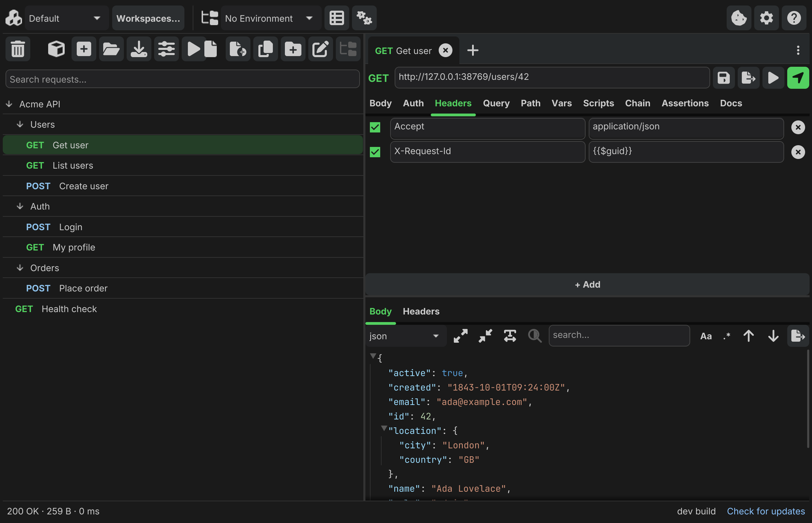Viewport: 812px width, 523px height.
Task: Collapse the Acme API collection
Action: coord(9,104)
